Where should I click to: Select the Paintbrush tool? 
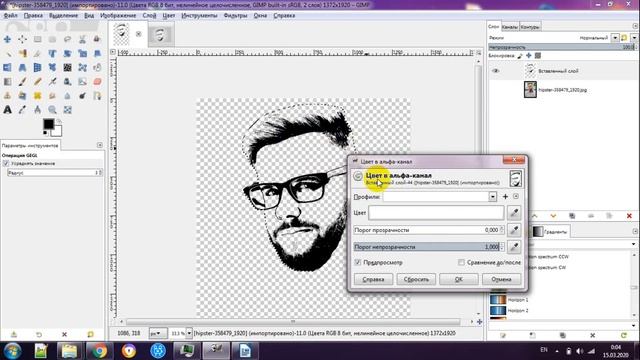(x=22, y=82)
